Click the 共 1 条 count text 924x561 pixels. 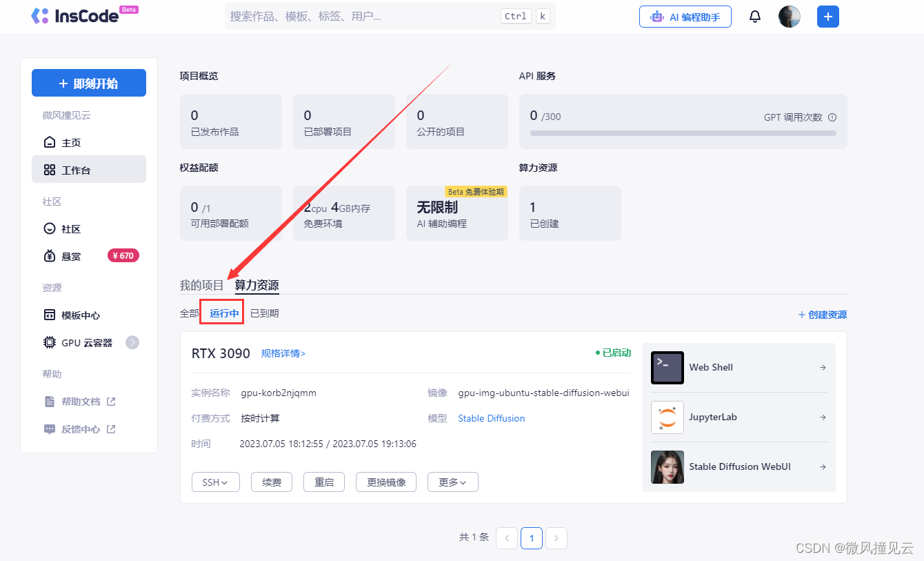474,537
